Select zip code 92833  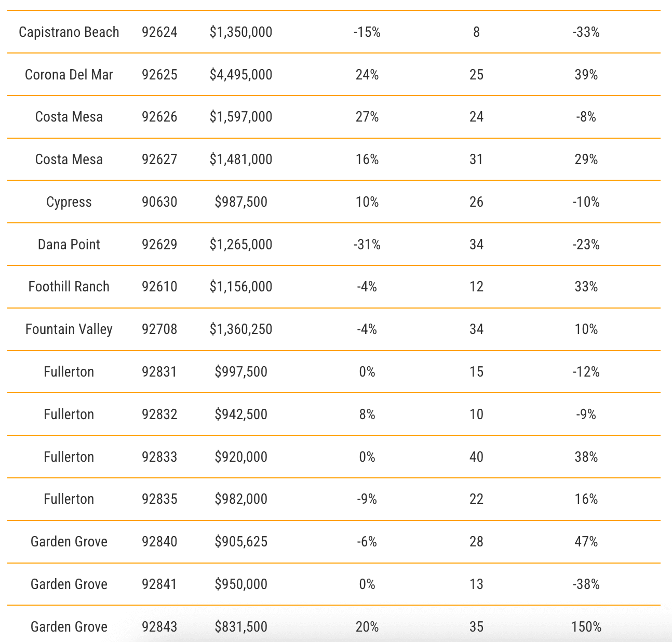tap(159, 457)
